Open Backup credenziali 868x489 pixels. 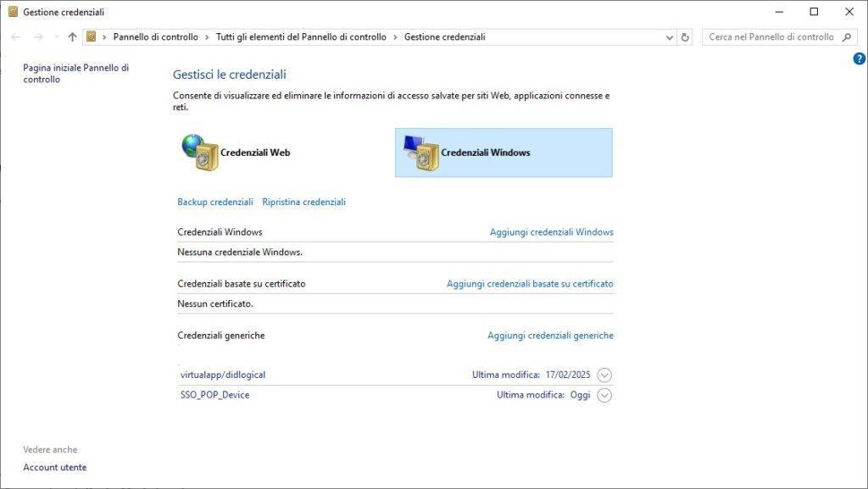coord(214,202)
